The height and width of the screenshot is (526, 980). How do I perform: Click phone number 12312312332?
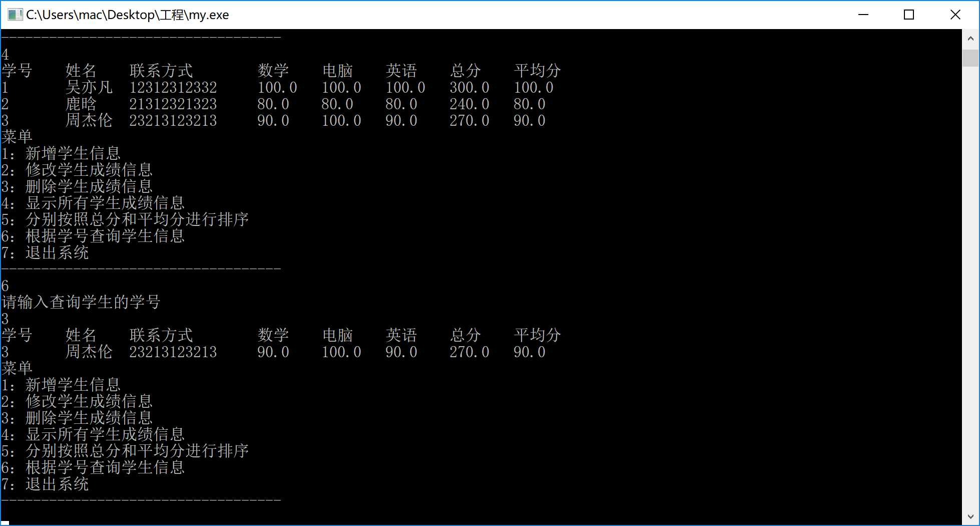click(173, 87)
